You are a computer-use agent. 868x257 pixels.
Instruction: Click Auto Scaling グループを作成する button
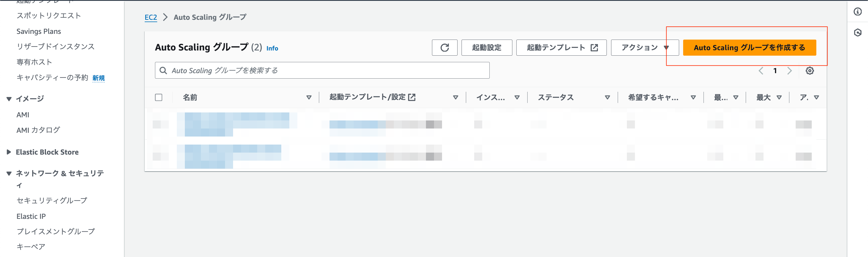(749, 48)
